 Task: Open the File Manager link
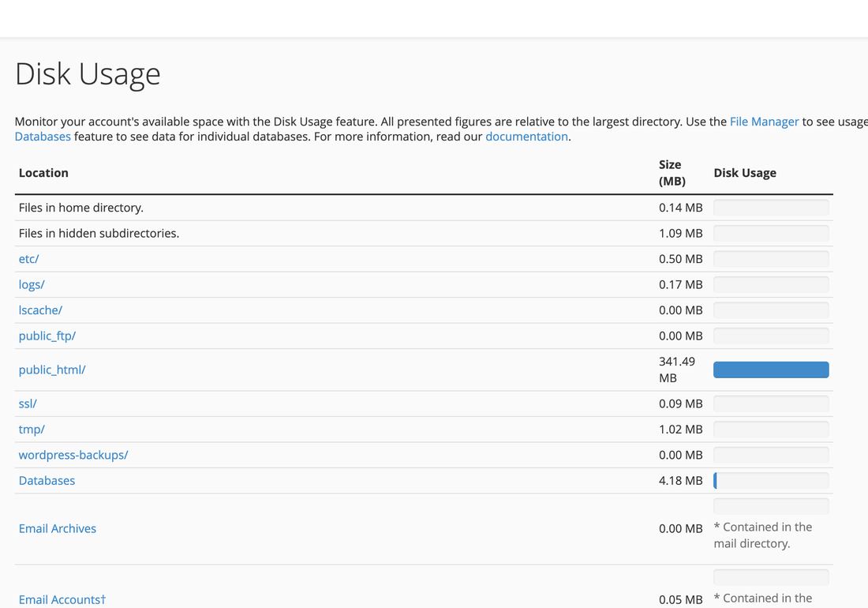click(x=764, y=122)
